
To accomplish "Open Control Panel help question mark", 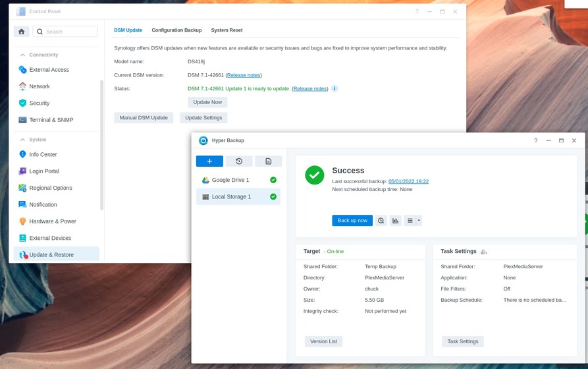I will click(x=417, y=12).
